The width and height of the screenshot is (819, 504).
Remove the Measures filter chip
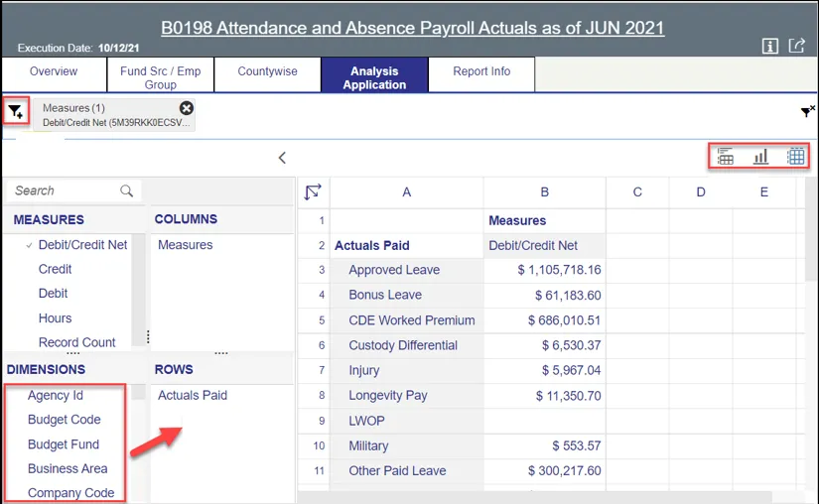coord(186,108)
